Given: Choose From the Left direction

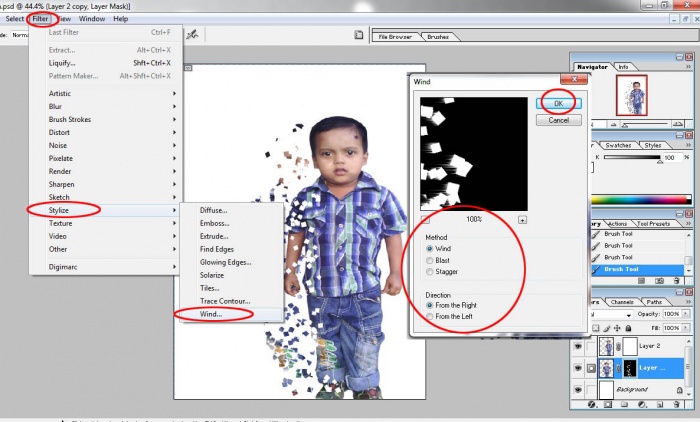Looking at the screenshot, I should [429, 317].
